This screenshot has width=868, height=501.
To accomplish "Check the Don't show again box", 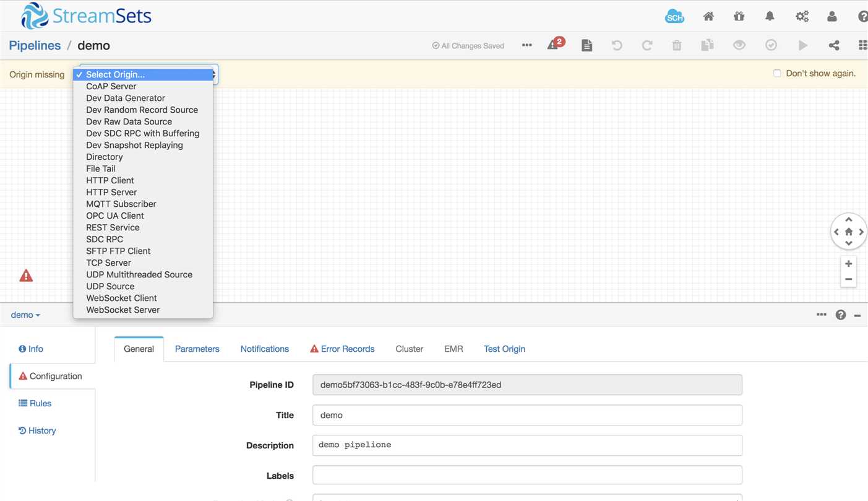I will point(777,73).
